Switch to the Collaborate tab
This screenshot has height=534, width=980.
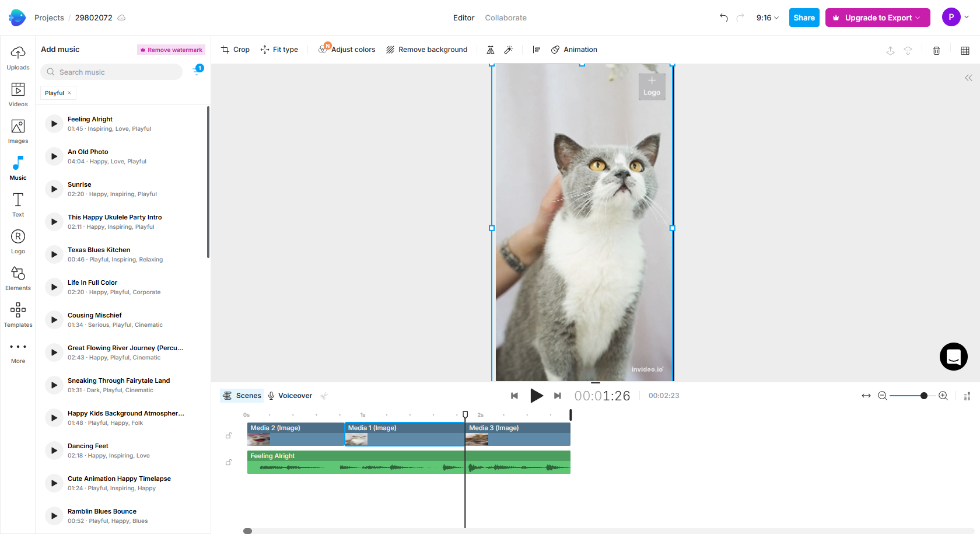[x=506, y=18]
